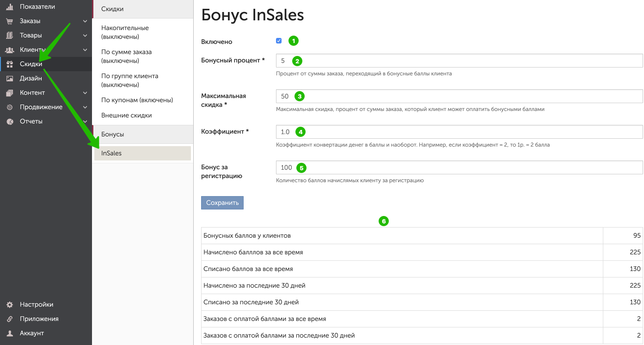Click Заказов с оплатой баллами за все время

point(422,319)
